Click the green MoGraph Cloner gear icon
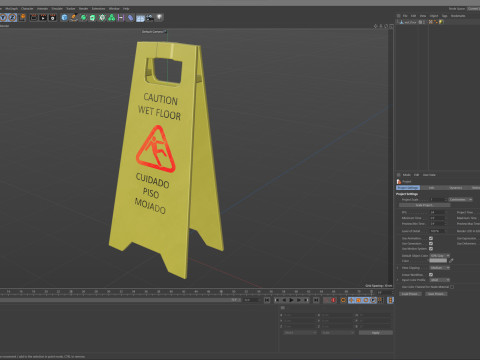 (x=102, y=18)
